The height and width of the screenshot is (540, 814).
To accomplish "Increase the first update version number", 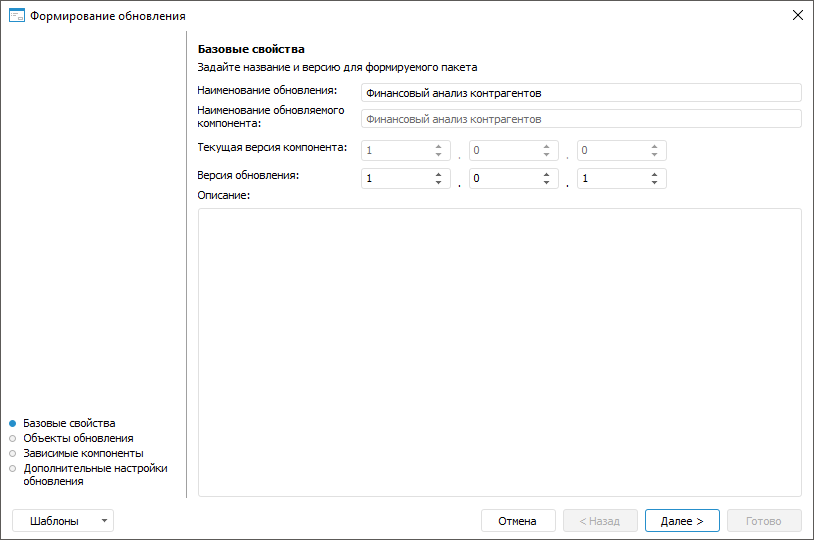I will tap(438, 174).
